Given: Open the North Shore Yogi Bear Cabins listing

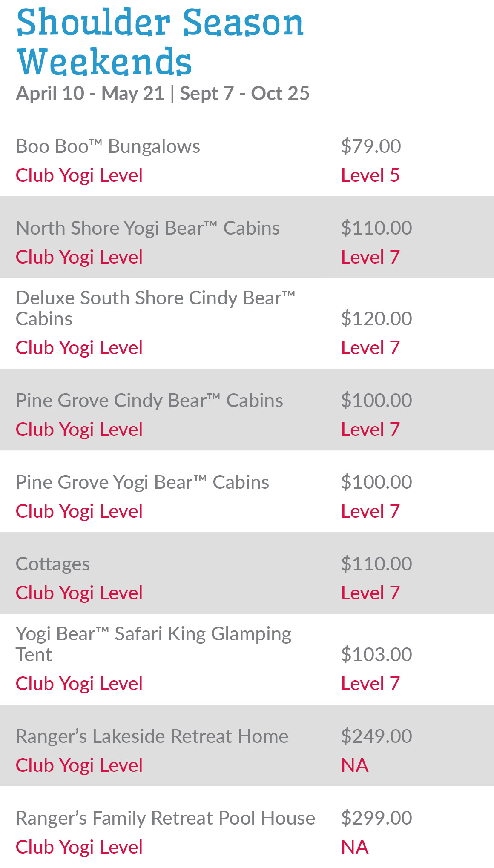Looking at the screenshot, I should click(x=148, y=228).
